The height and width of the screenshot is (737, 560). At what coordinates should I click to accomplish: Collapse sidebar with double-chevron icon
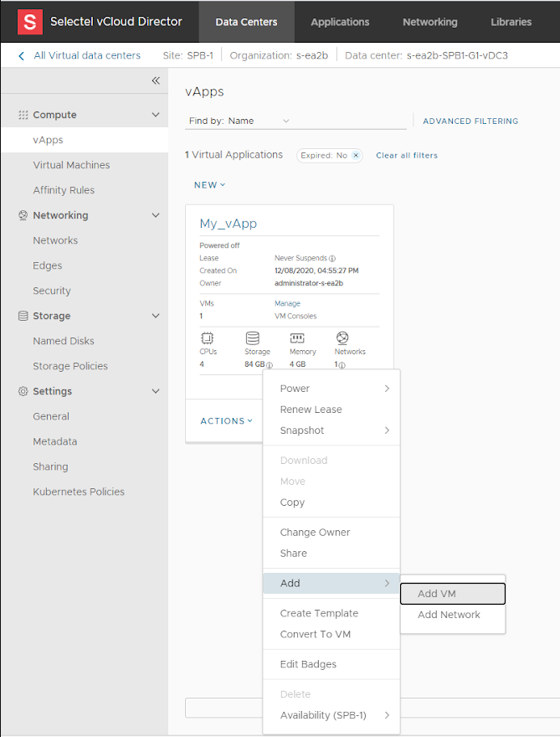pyautogui.click(x=156, y=81)
